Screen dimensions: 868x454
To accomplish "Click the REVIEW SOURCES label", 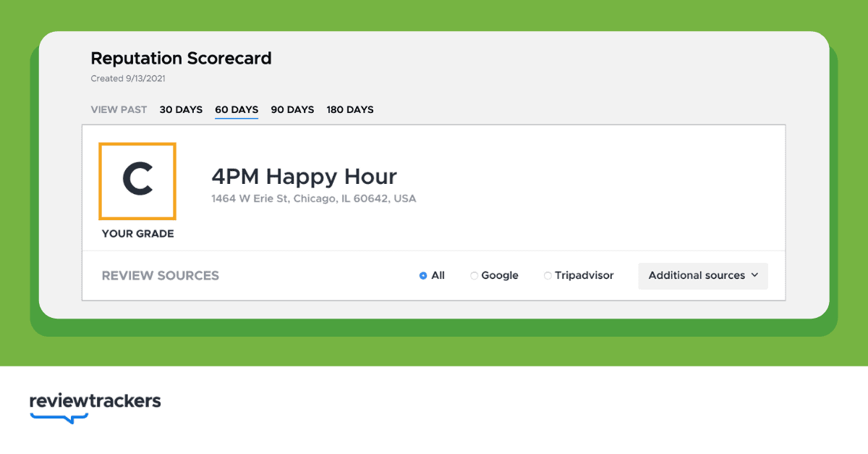I will (160, 276).
